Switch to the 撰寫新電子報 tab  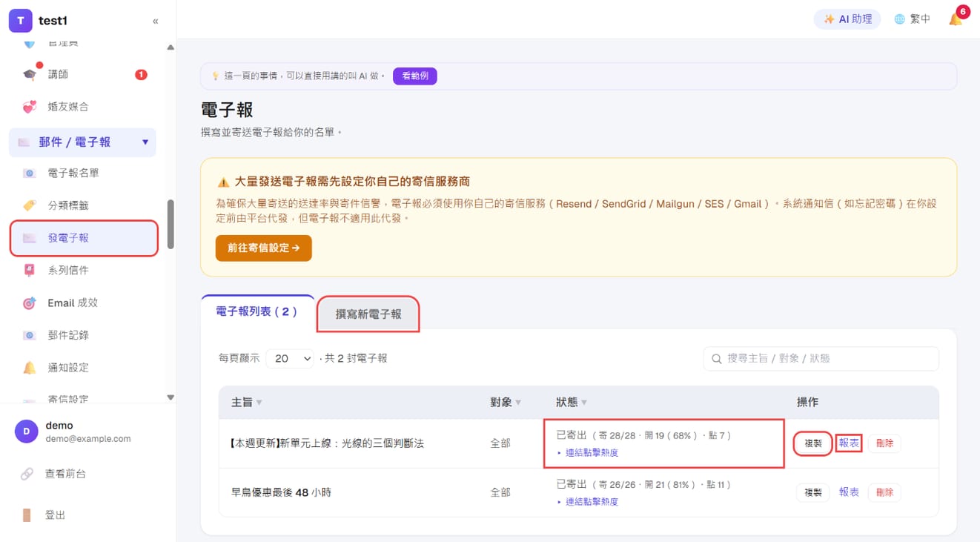[368, 314]
